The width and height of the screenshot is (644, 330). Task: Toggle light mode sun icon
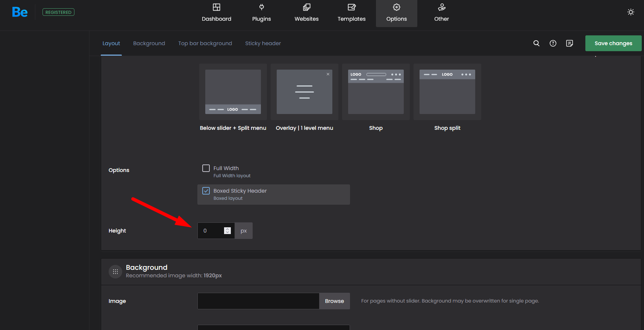[x=631, y=12]
